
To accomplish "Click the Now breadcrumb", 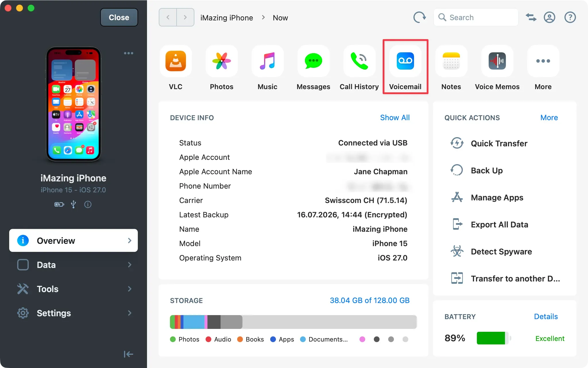I will (x=280, y=18).
